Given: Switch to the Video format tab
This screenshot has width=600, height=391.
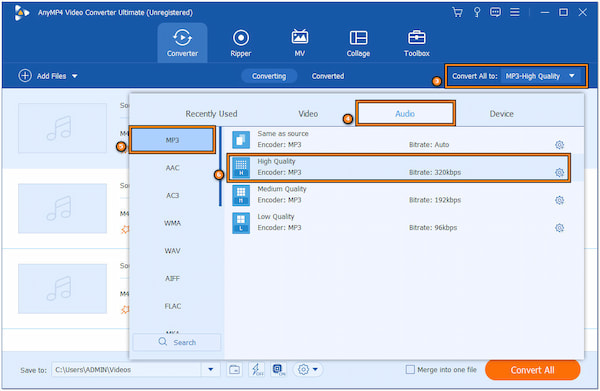Looking at the screenshot, I should (x=308, y=114).
